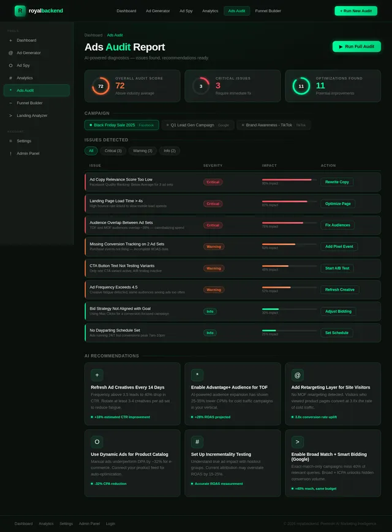
Task: Click the Ad Generator sidebar @ icon
Action: pyautogui.click(x=10, y=53)
